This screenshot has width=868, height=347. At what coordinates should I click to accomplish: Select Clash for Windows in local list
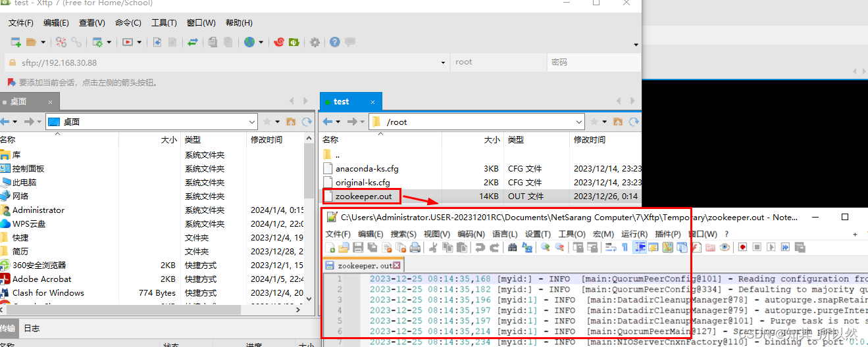tap(48, 293)
